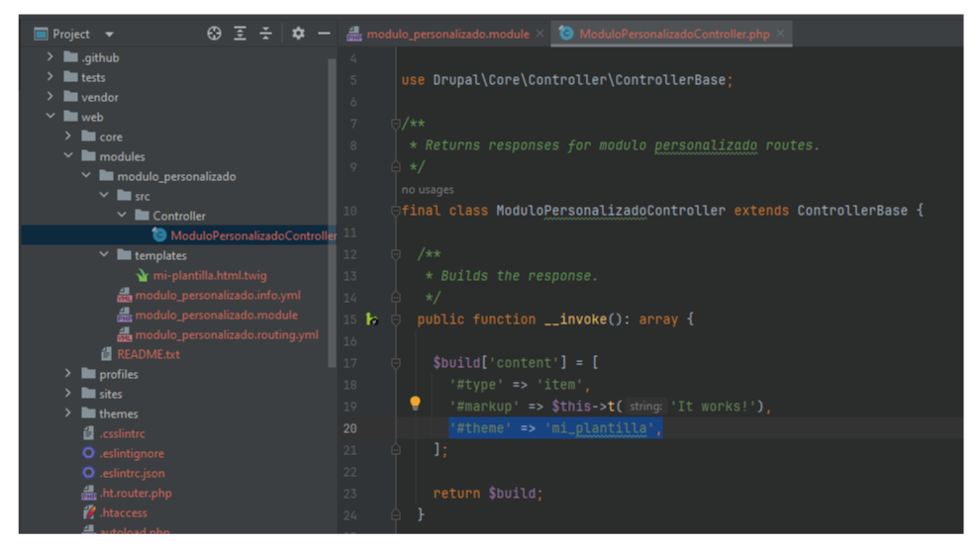Expand the .github folder
The width and height of the screenshot is (980, 547).
(50, 57)
